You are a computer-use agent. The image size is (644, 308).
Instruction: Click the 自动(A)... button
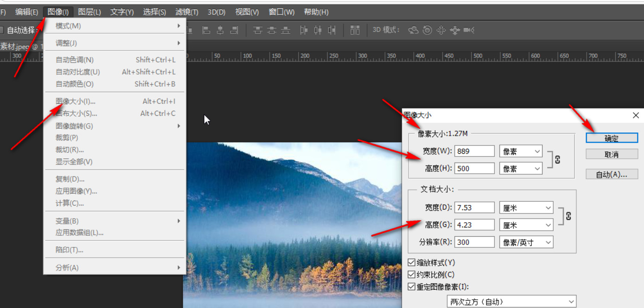click(x=612, y=174)
